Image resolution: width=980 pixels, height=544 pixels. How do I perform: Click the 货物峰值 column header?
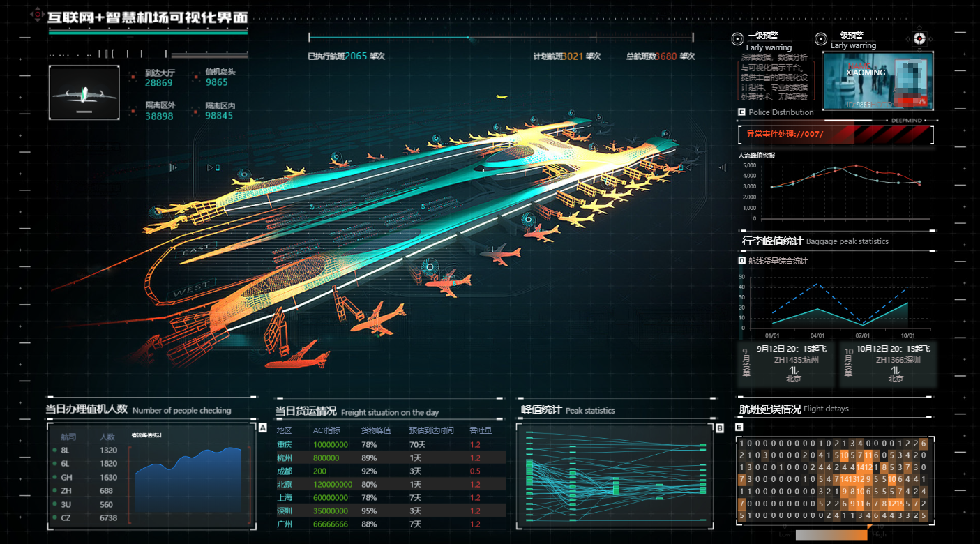click(376, 430)
